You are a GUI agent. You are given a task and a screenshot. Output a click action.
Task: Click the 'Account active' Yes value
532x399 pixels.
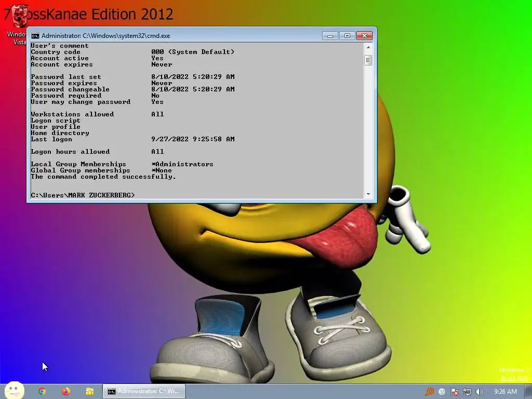(157, 58)
